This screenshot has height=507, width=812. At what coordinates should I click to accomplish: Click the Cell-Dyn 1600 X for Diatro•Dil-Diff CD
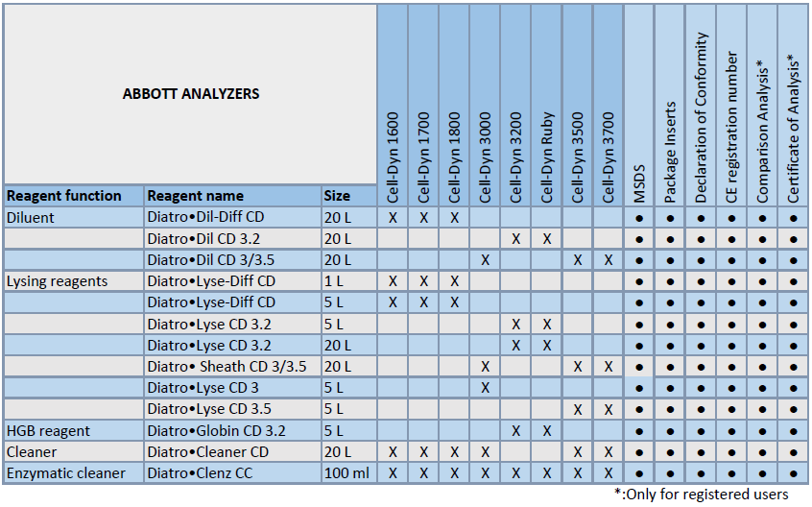394,218
